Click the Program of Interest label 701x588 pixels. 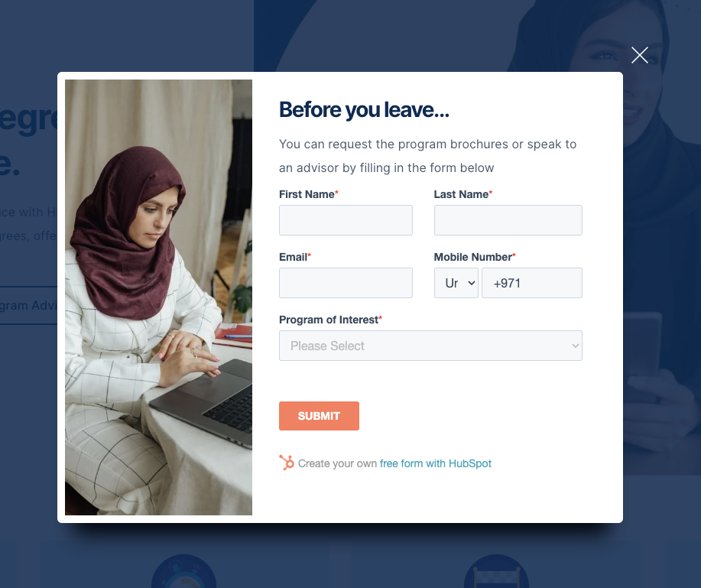tap(329, 320)
